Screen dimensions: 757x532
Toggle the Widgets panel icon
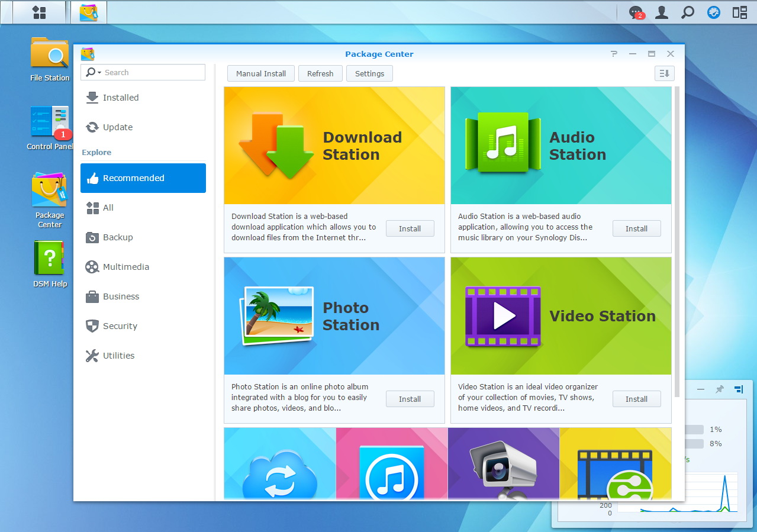click(740, 12)
